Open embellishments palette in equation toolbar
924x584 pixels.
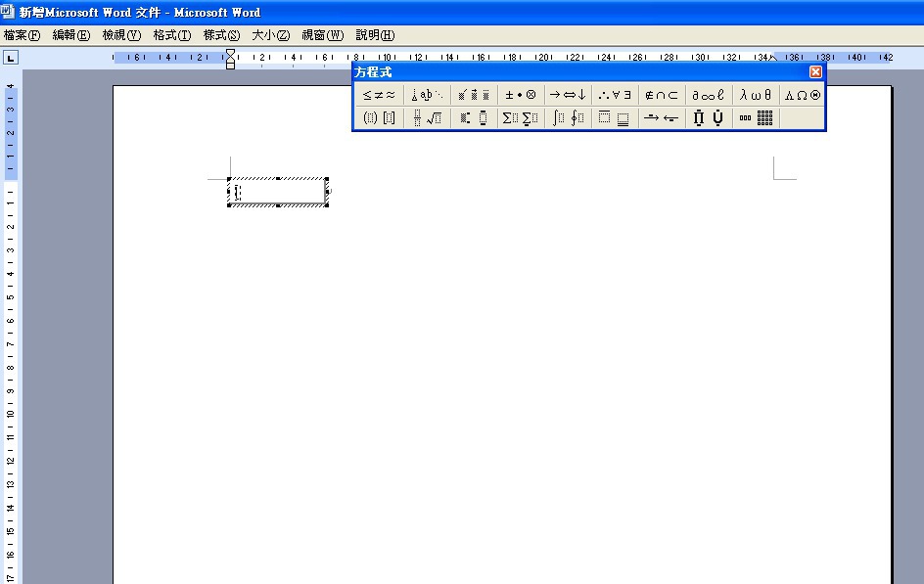(475, 95)
